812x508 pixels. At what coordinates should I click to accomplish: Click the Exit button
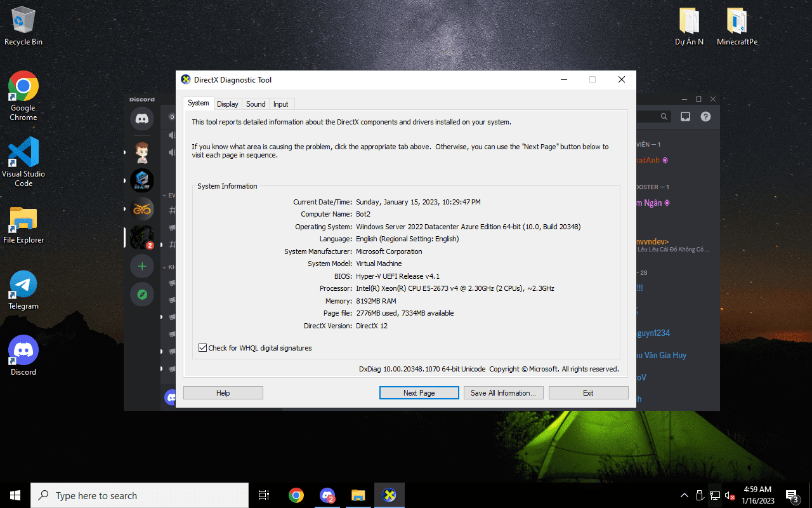[x=589, y=393]
